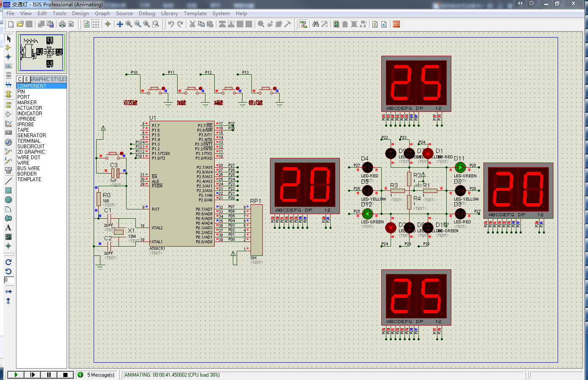
Task: Open the Design menu
Action: point(81,14)
